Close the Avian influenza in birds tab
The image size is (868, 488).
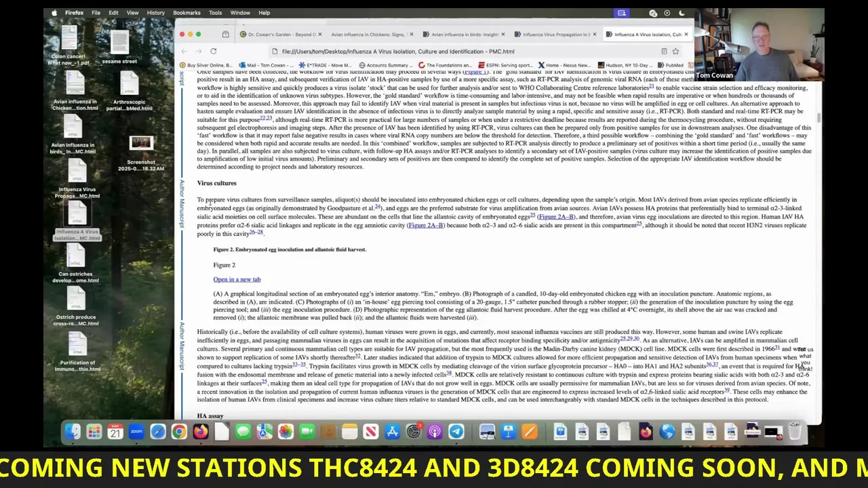pos(503,34)
